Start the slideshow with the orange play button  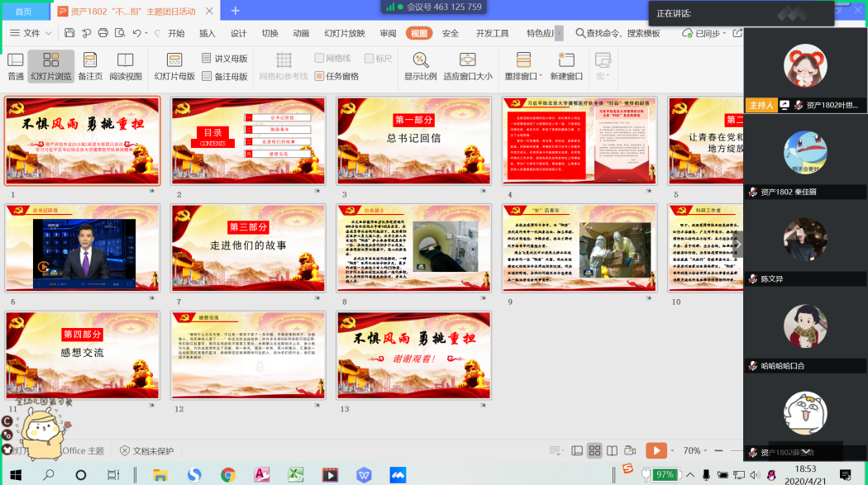(x=656, y=451)
